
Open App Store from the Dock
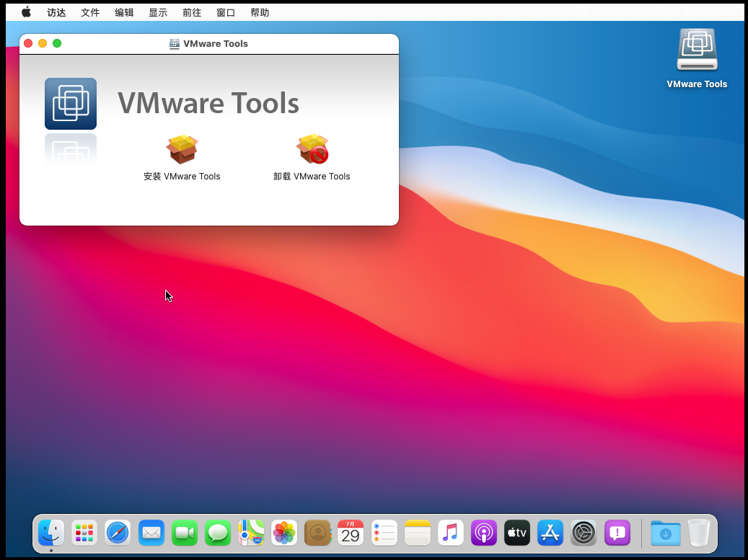(x=550, y=533)
